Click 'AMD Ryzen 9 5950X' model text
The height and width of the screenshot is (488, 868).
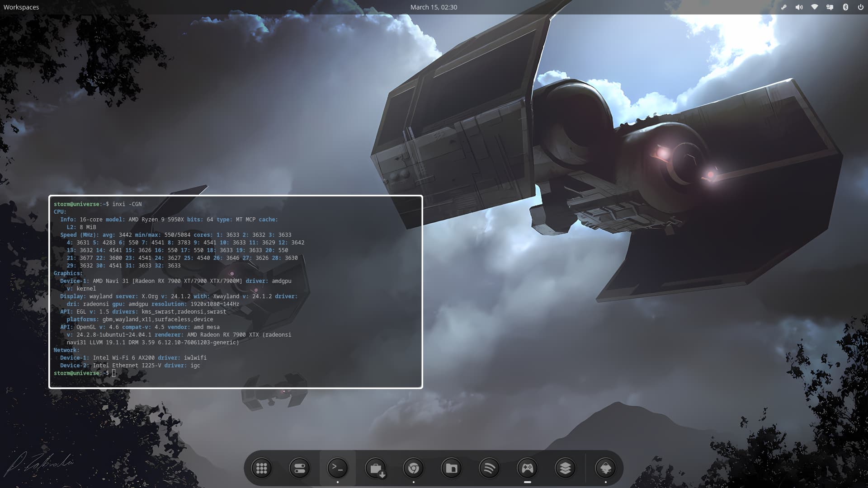click(x=156, y=220)
